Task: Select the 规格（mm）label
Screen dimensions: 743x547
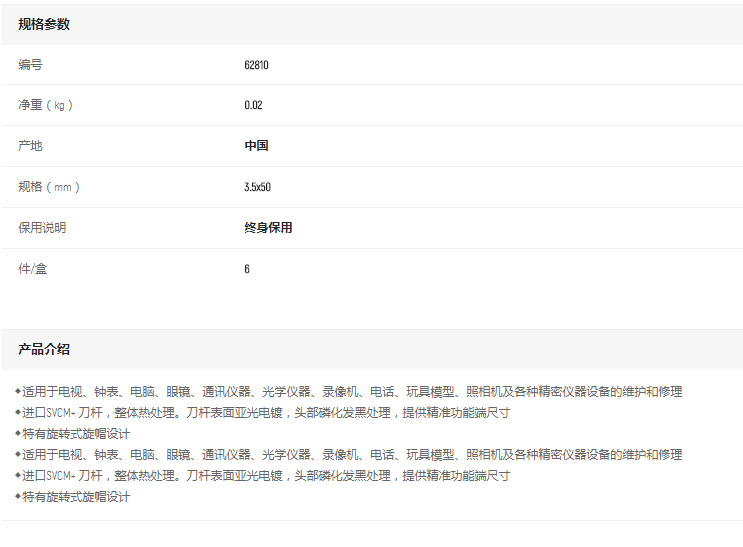Action: coord(49,187)
